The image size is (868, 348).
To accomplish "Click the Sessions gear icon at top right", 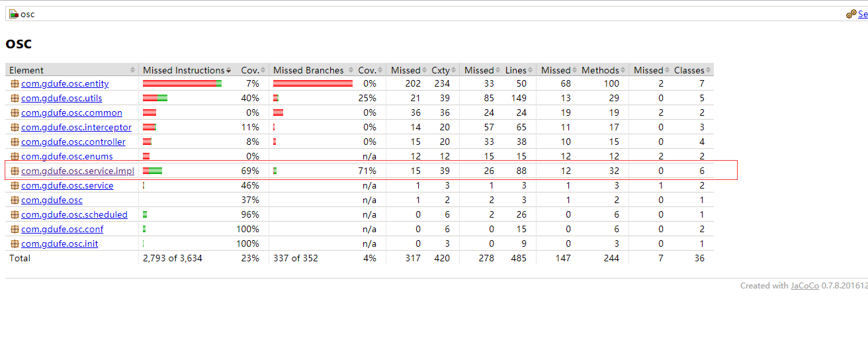I will [851, 14].
